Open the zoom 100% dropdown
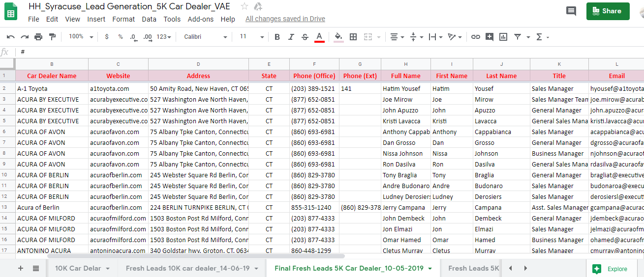The image size is (644, 277). (81, 37)
